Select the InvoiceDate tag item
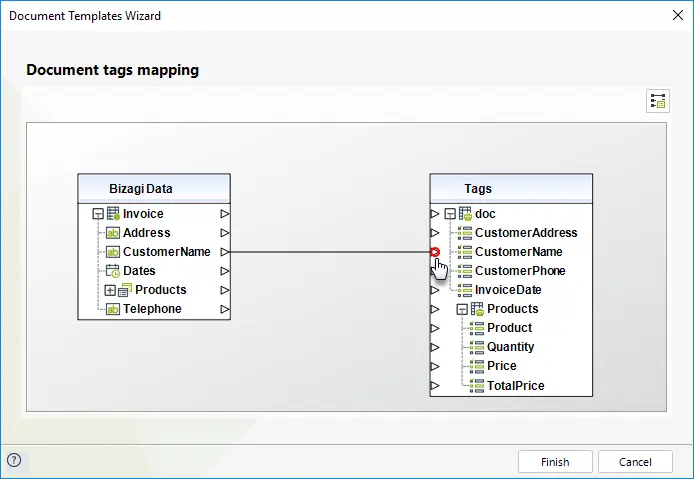The image size is (694, 479). tap(508, 290)
